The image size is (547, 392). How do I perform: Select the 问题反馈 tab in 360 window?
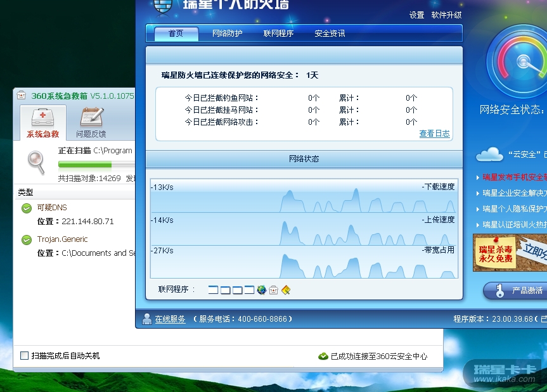point(91,122)
